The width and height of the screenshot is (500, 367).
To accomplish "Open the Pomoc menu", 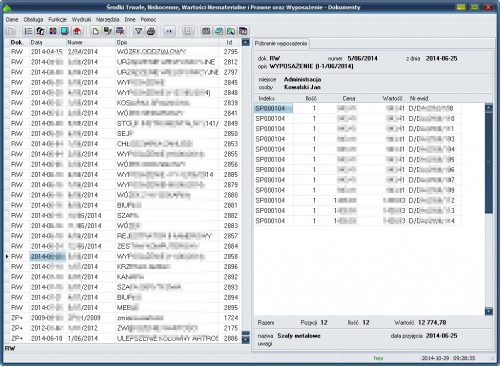I will point(148,20).
